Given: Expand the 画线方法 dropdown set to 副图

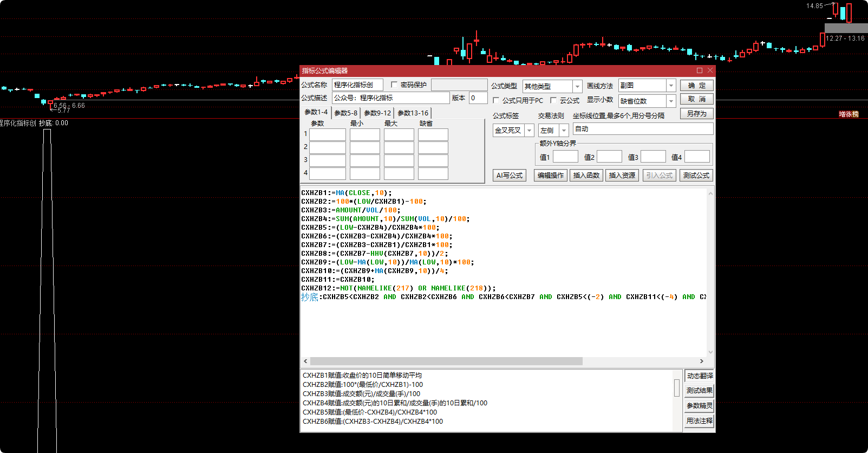Looking at the screenshot, I should tap(671, 86).
